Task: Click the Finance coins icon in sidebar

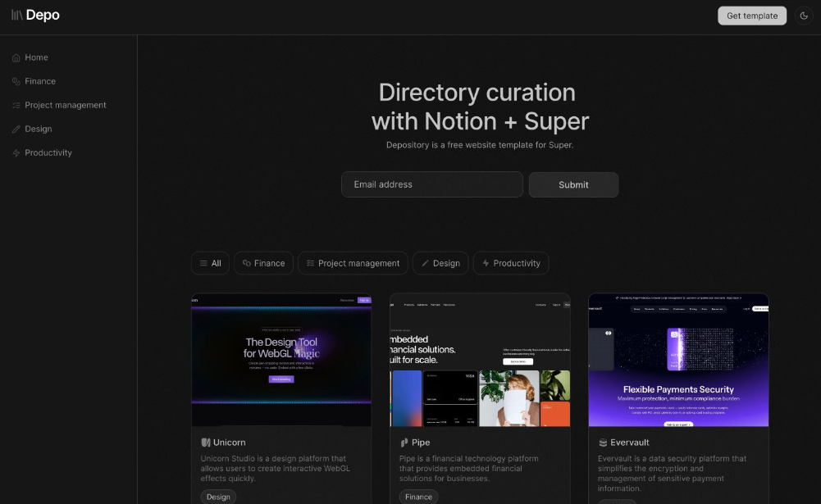Action: pyautogui.click(x=16, y=81)
